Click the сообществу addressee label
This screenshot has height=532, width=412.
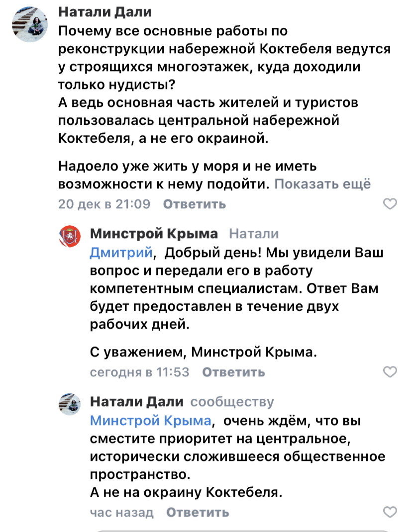click(x=232, y=402)
